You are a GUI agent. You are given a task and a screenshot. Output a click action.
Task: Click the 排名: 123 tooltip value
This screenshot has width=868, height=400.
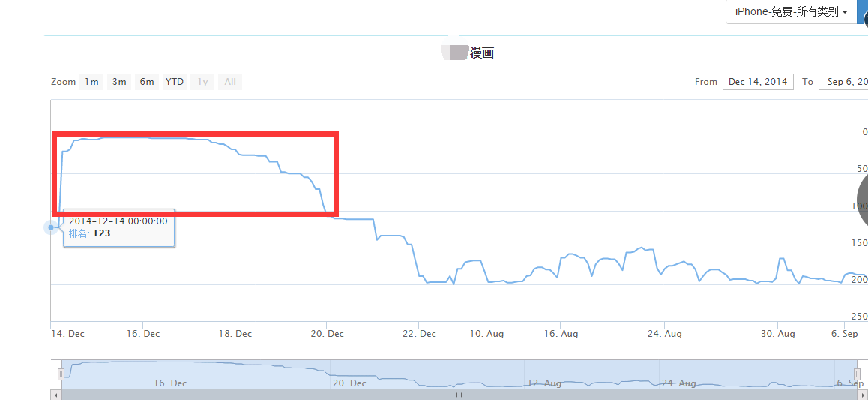click(x=89, y=234)
